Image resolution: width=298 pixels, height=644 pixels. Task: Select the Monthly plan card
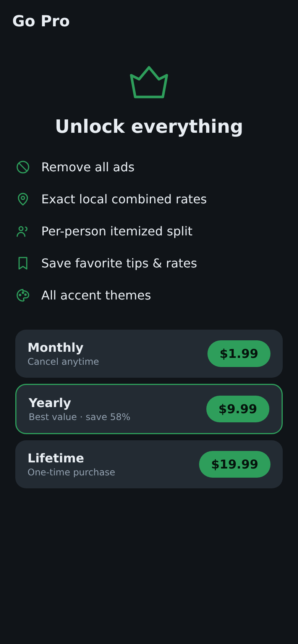point(149,354)
